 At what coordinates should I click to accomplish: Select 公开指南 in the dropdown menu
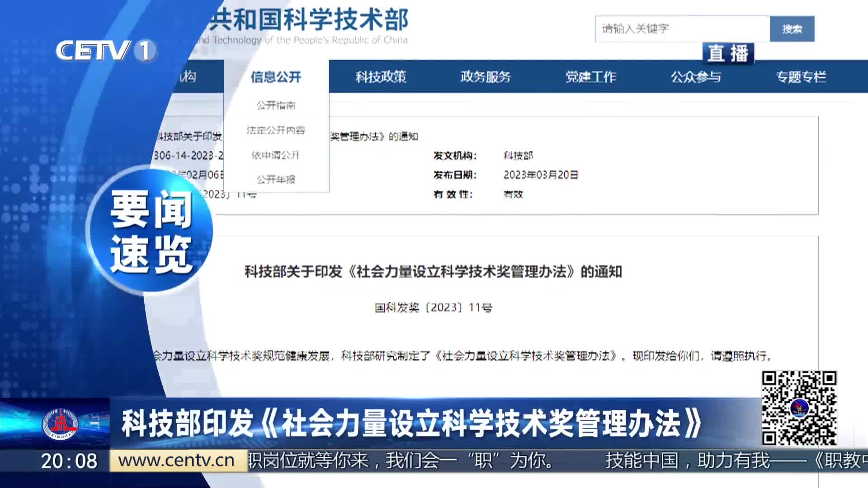pos(276,105)
